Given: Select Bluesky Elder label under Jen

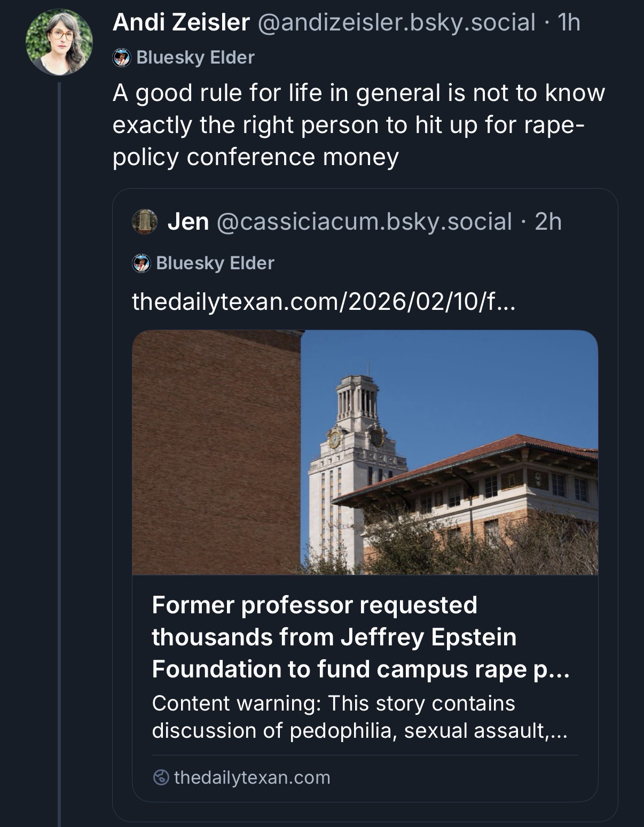Looking at the screenshot, I should point(215,263).
